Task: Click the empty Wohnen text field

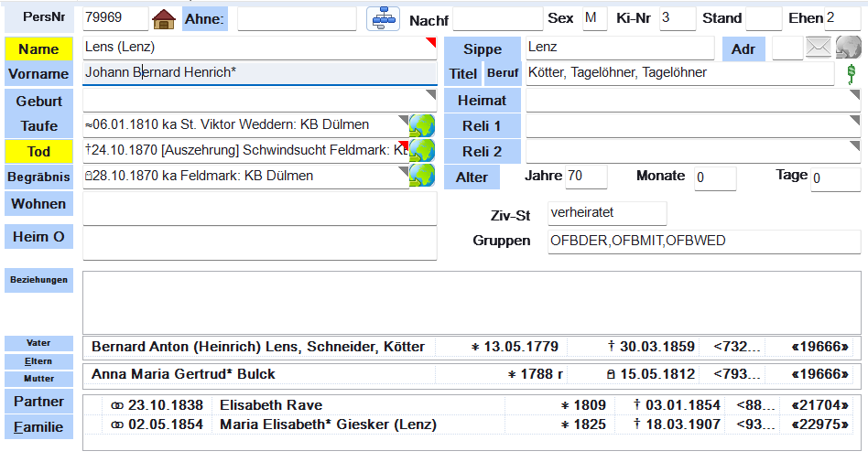Action: (x=260, y=208)
